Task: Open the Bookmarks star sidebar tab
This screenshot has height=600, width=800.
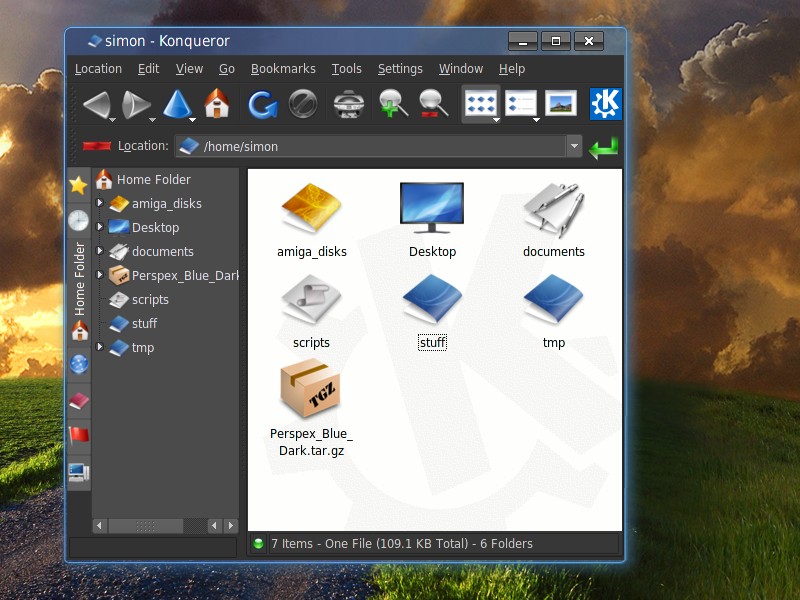Action: pos(79,185)
